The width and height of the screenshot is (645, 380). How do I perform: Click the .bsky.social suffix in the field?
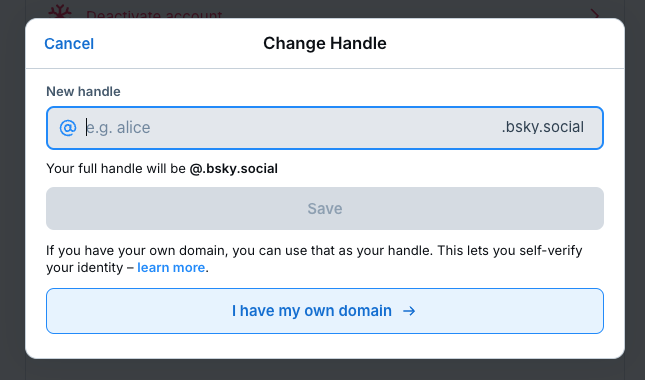543,127
